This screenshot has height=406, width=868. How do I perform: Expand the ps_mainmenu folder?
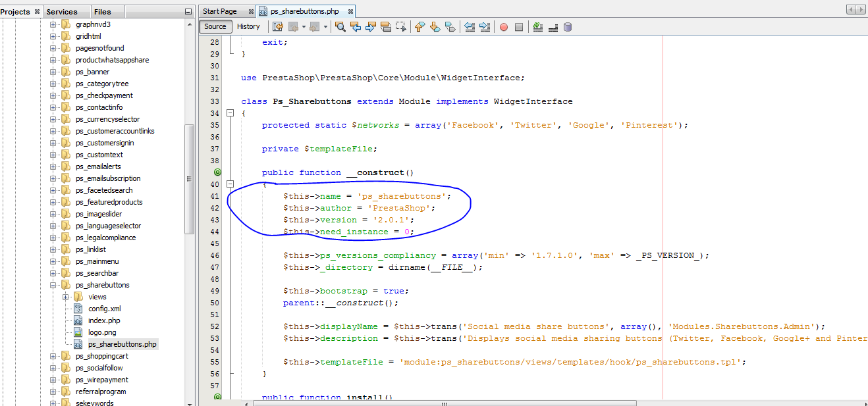click(x=53, y=261)
